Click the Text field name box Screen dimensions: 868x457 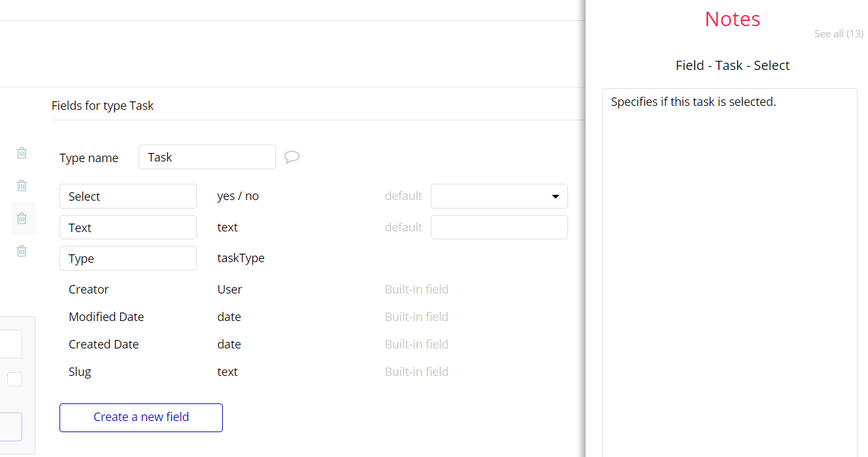pos(127,228)
